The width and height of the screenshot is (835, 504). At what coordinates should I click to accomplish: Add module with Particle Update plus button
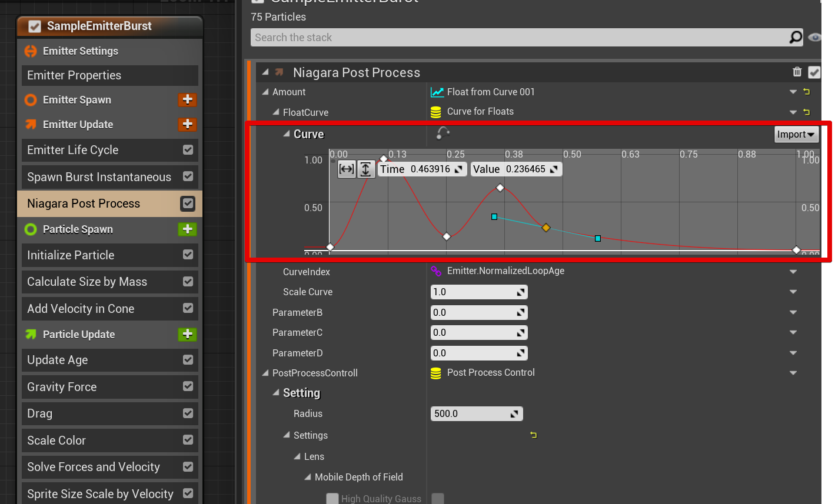click(x=188, y=334)
